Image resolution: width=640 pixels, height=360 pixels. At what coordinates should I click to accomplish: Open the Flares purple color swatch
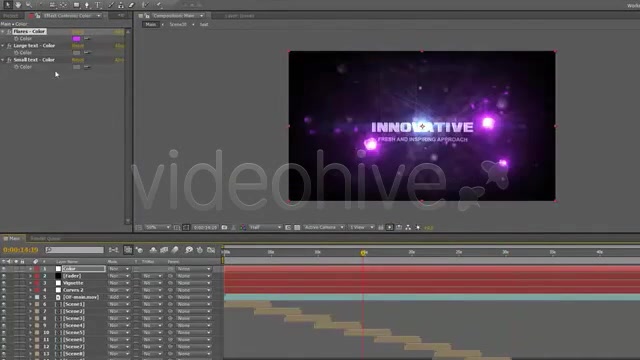[x=76, y=38]
